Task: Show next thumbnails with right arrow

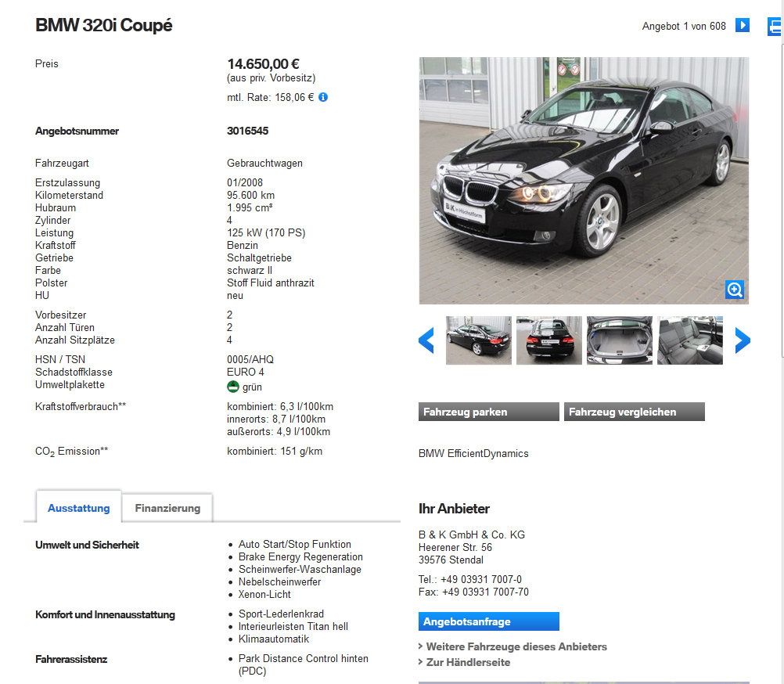Action: coord(743,340)
